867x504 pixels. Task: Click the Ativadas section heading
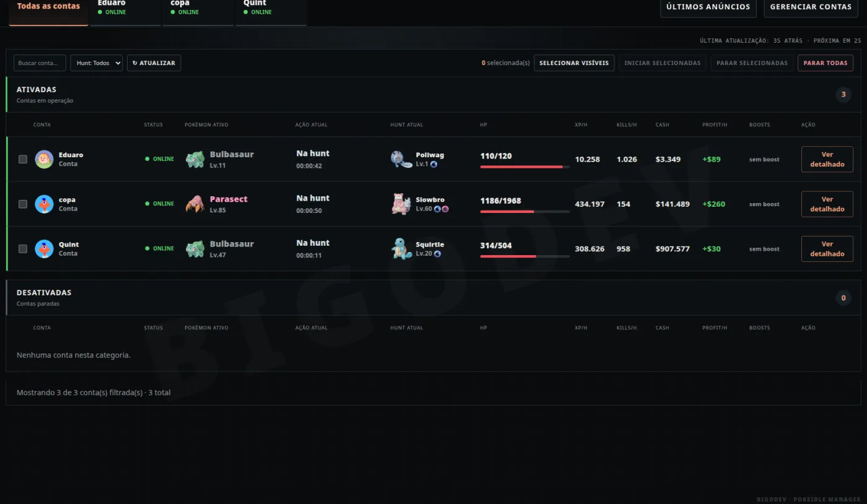coord(37,89)
